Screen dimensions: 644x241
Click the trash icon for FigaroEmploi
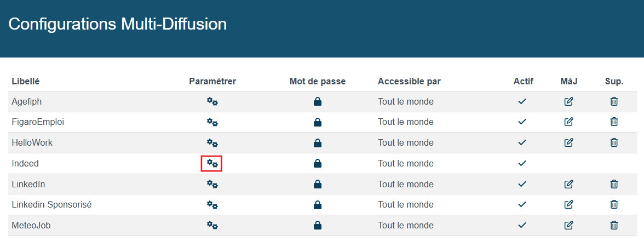[613, 122]
